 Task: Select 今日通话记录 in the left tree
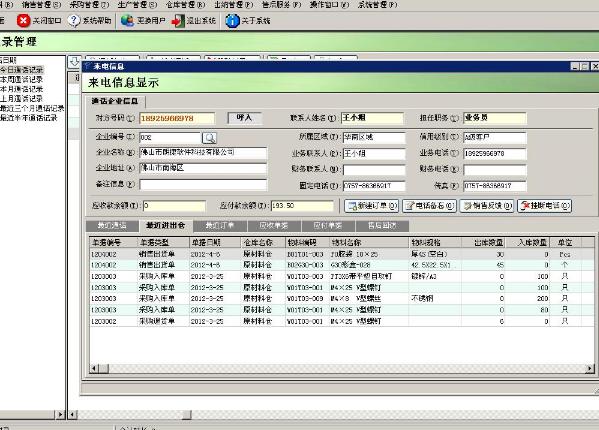point(22,70)
